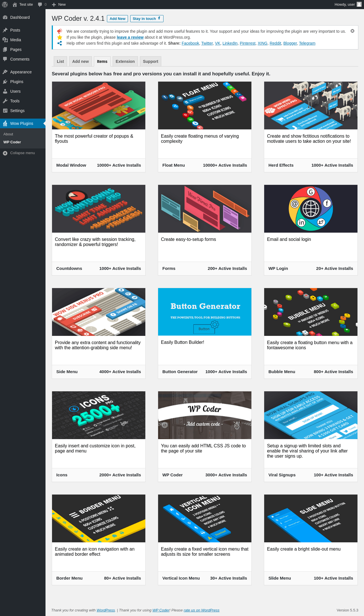364x616 pixels.
Task: Click the user avatar icon
Action: (x=359, y=4)
